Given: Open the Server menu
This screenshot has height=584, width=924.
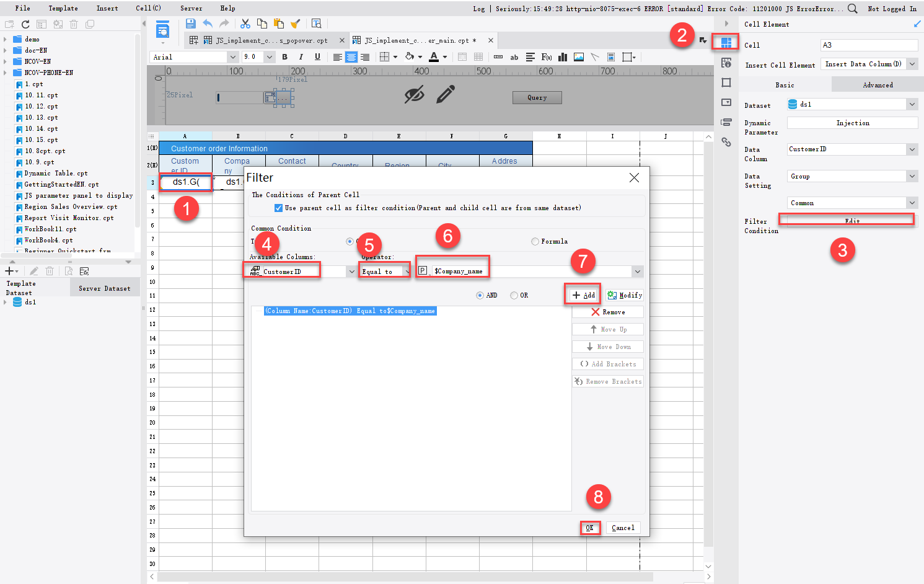Looking at the screenshot, I should coord(191,9).
